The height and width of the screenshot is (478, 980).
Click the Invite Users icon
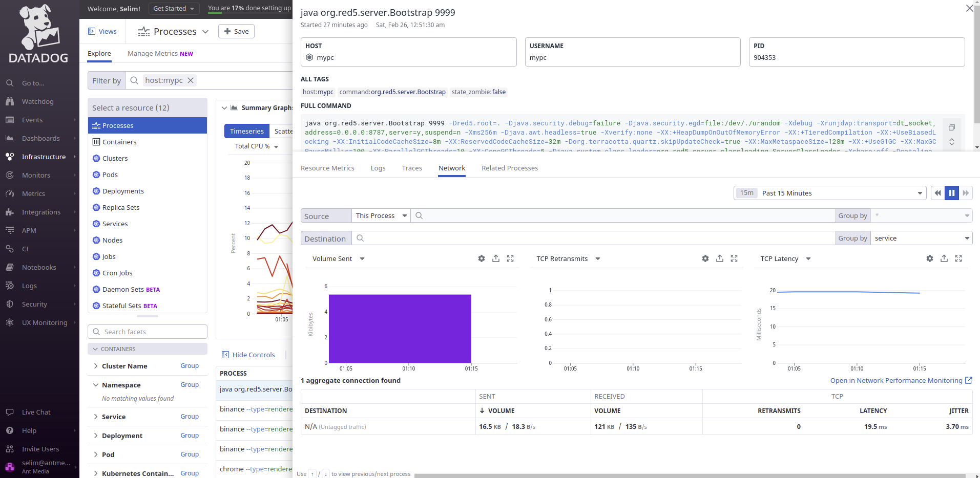click(10, 449)
